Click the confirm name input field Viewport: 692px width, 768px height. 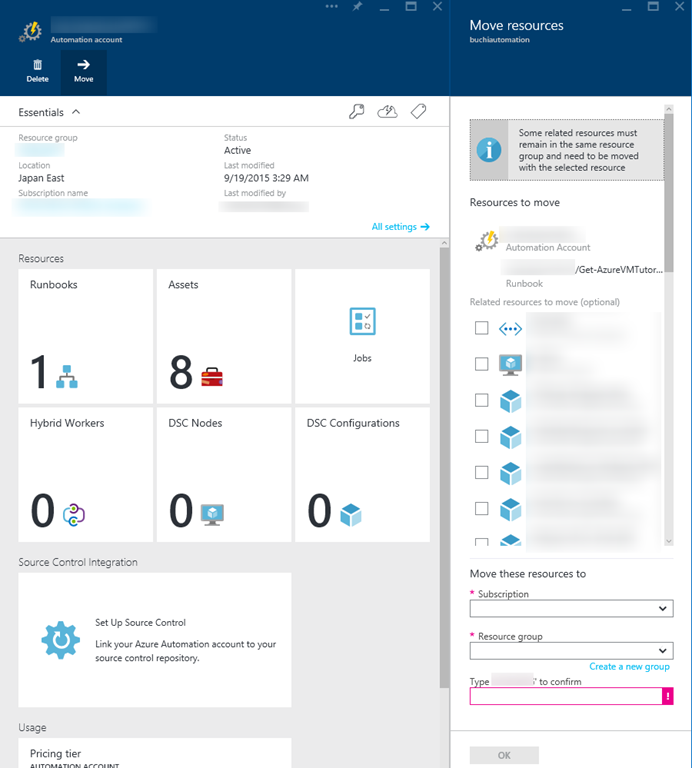566,696
